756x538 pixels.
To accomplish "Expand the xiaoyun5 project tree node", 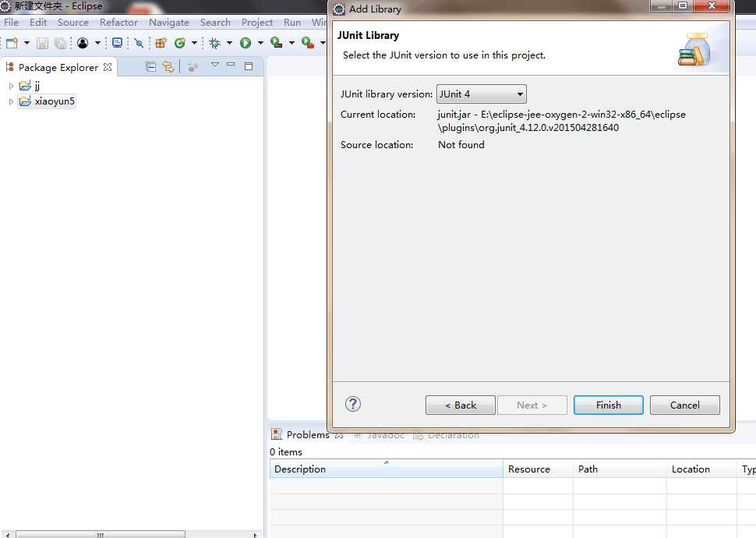I will [x=11, y=101].
